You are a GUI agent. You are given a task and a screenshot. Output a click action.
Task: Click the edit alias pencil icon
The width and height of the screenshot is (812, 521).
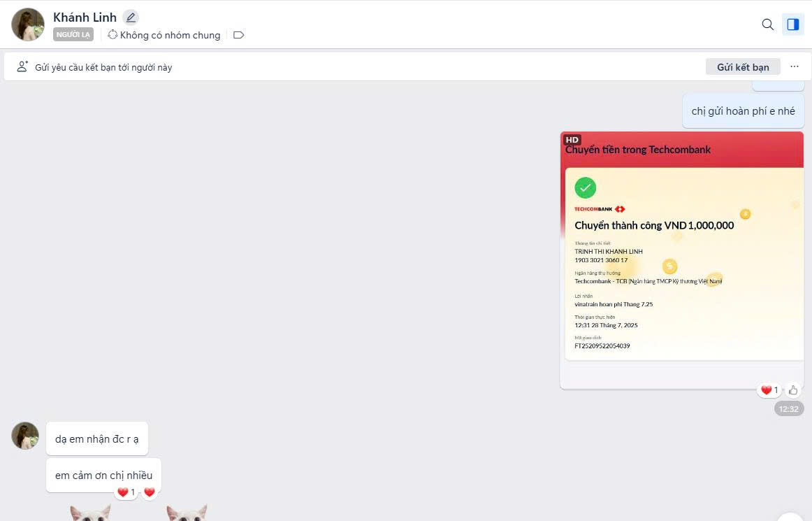click(131, 17)
